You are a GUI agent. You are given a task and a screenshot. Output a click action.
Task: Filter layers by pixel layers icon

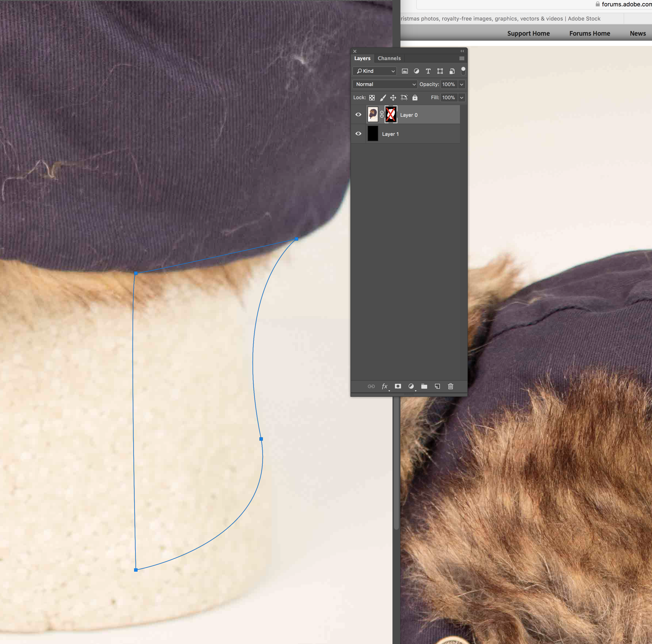(405, 71)
